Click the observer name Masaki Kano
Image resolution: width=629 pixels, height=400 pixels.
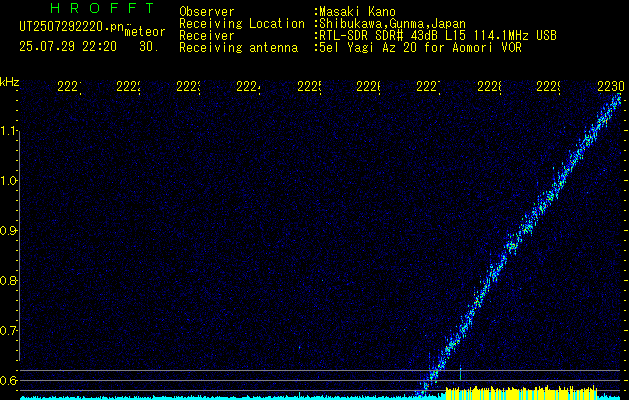pyautogui.click(x=357, y=12)
